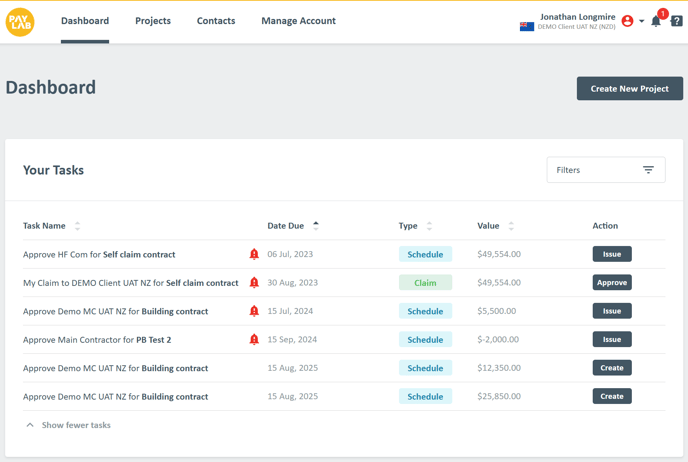
Task: Click the Jonathan Longmire user name
Action: coord(577,17)
